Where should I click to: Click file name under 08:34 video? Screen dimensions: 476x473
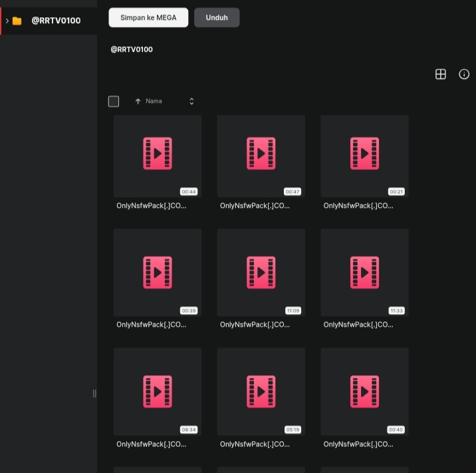[x=151, y=444]
